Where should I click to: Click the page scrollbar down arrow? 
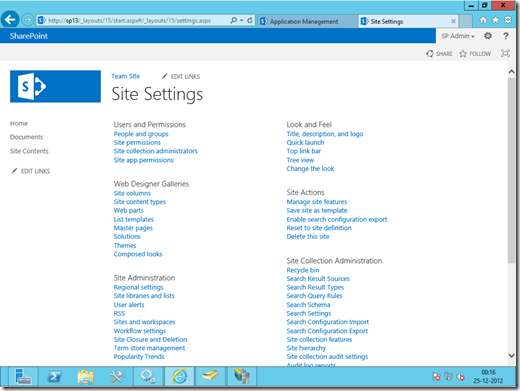pos(512,355)
